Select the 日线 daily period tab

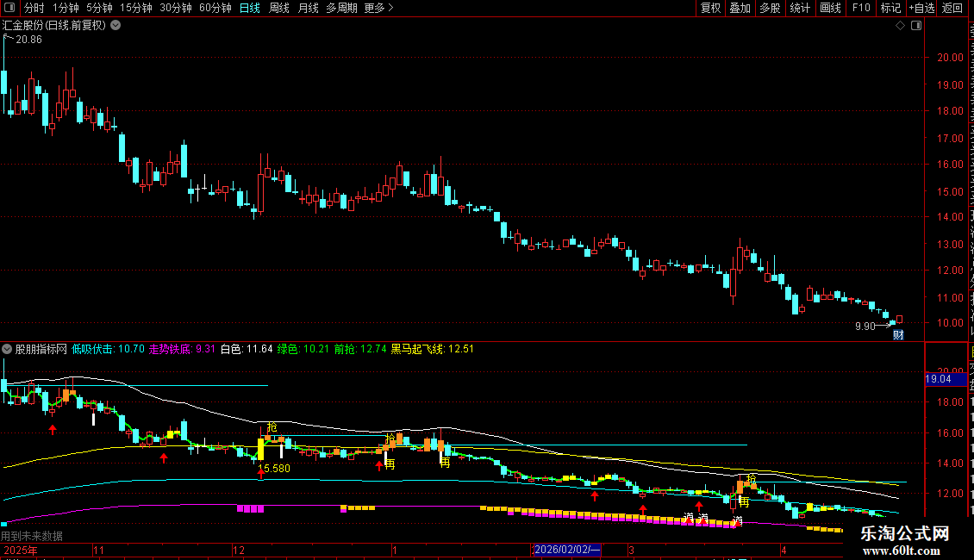250,8
